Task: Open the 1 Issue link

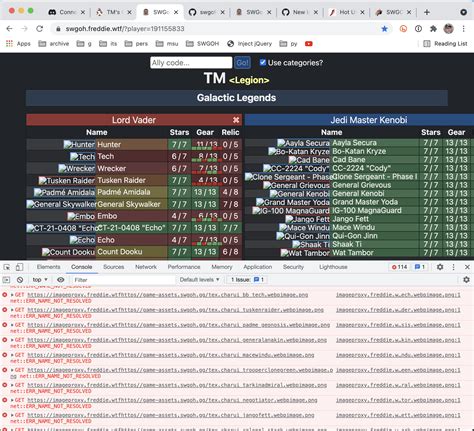Action: click(248, 280)
